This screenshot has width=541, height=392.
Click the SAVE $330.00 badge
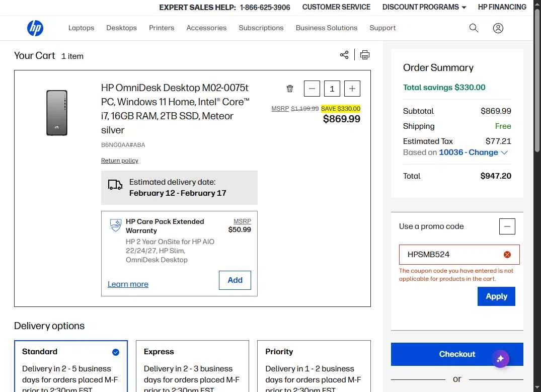[x=341, y=109]
